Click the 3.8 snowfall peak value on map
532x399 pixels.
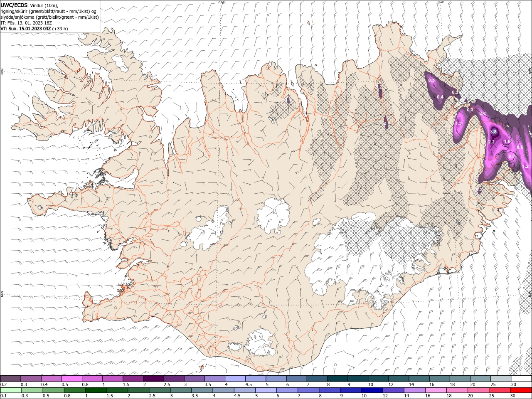[493, 132]
